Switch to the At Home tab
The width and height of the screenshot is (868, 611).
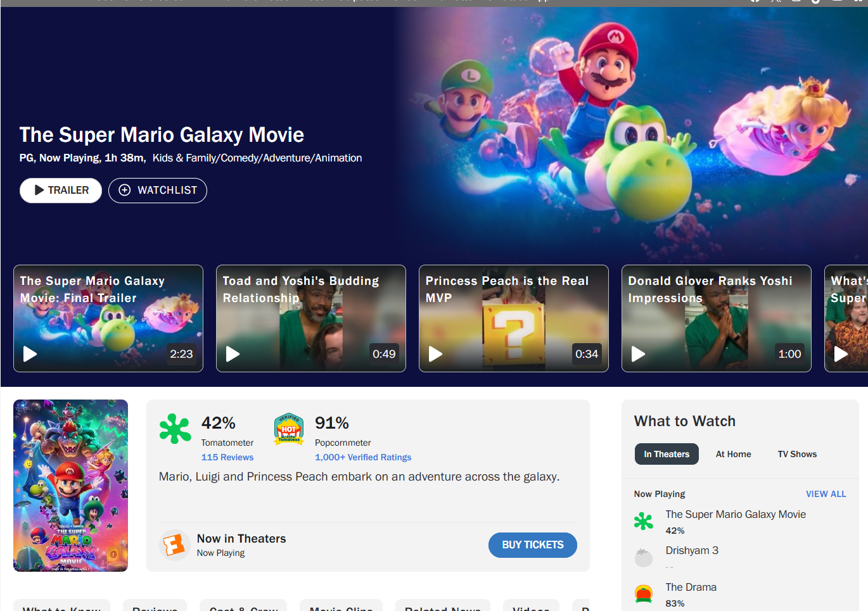click(734, 454)
